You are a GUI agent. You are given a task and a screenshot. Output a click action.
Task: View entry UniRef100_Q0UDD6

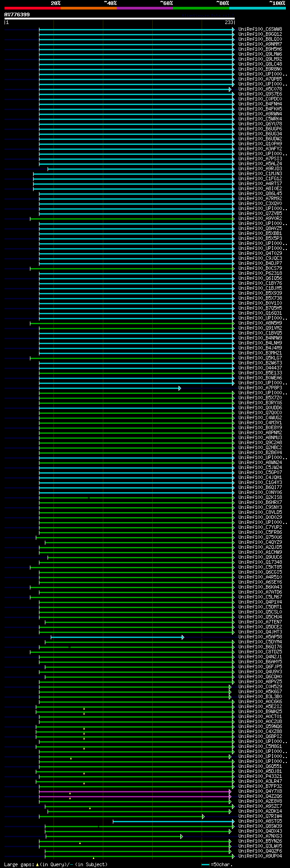(x=260, y=408)
